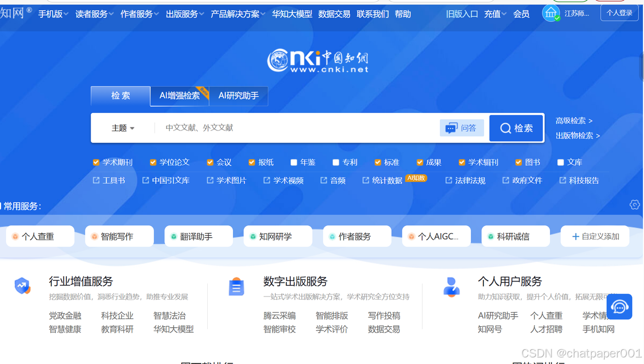The width and height of the screenshot is (644, 364).
Task: Open the 会员 link
Action: pos(521,14)
